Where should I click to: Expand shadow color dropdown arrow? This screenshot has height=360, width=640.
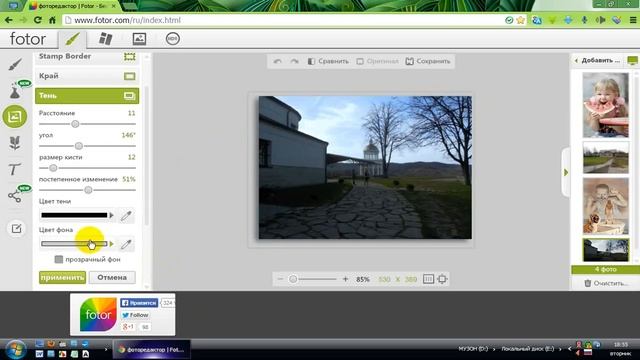pos(111,215)
